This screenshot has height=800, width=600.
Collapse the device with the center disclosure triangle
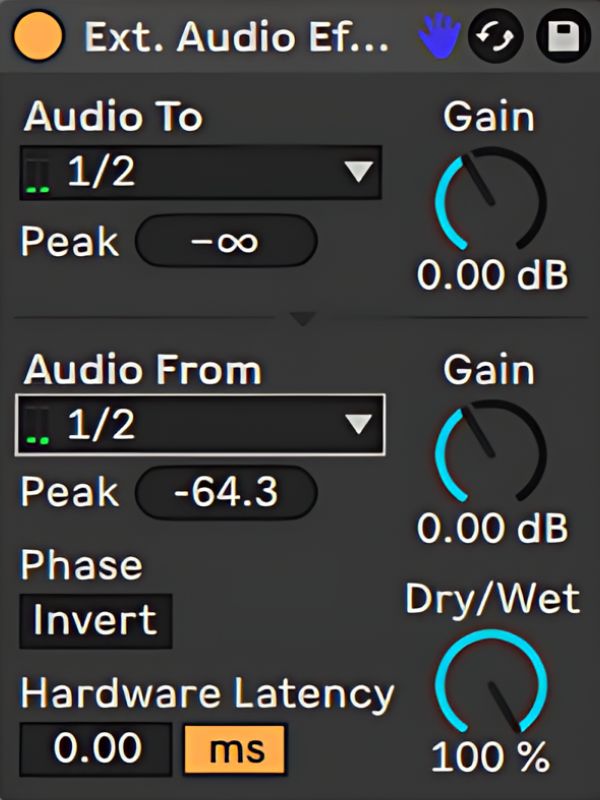300,320
